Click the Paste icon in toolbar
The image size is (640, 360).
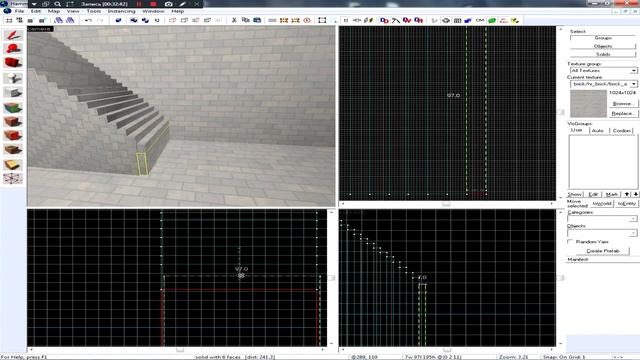pos(257,20)
